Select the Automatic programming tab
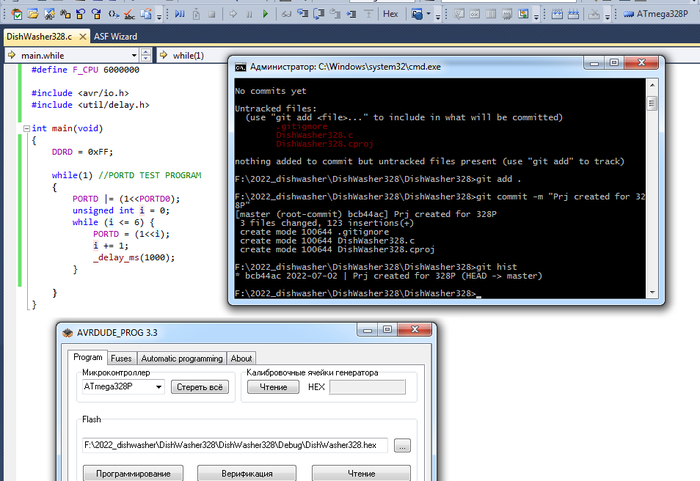Image resolution: width=700 pixels, height=481 pixels. [181, 358]
